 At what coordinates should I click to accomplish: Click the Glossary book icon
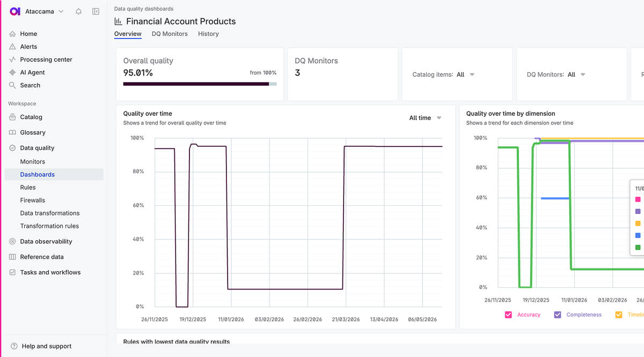click(x=12, y=132)
